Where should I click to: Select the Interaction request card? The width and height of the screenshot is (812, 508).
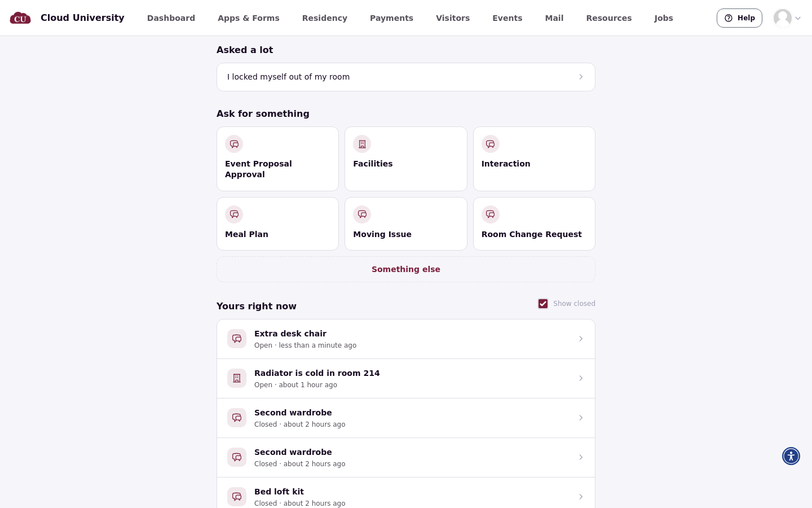(x=534, y=159)
